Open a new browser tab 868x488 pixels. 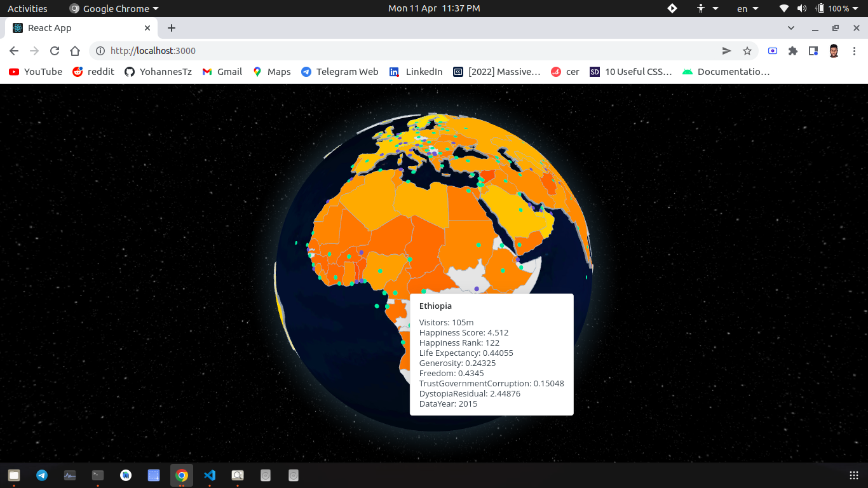tap(172, 28)
